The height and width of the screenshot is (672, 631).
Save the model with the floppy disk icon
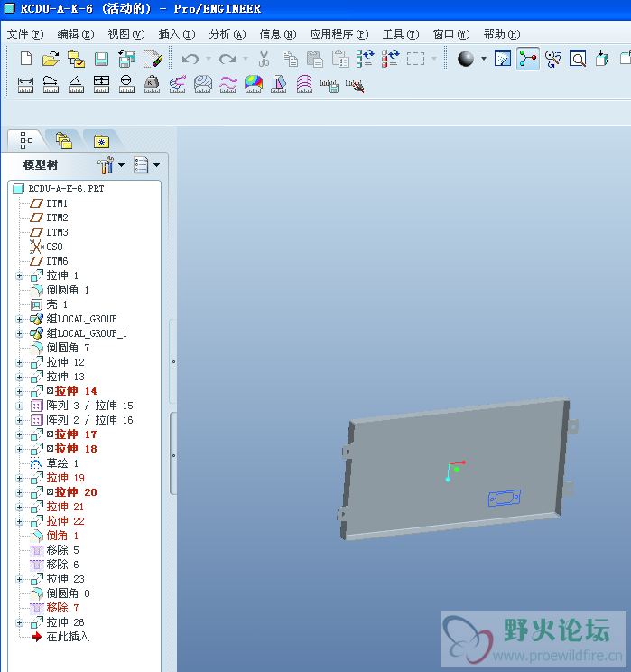click(x=101, y=59)
